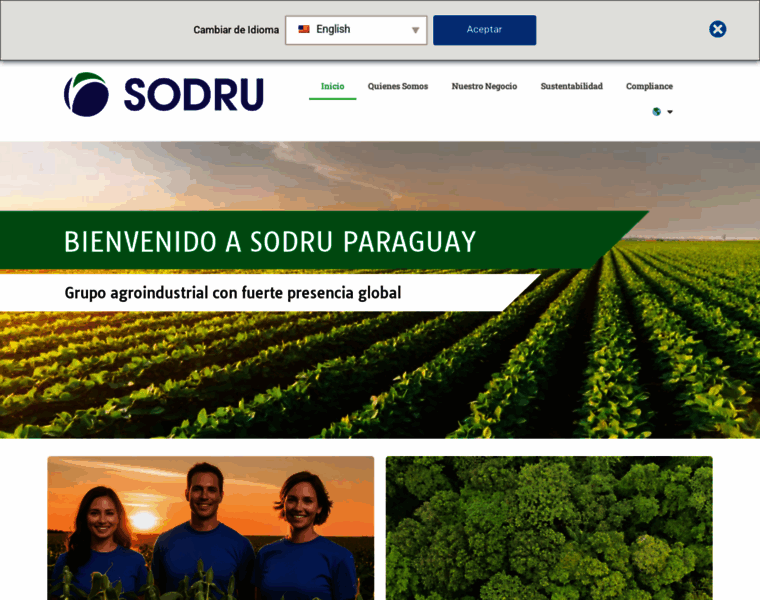This screenshot has width=760, height=600.
Task: Click the SODRU logo
Action: click(164, 95)
